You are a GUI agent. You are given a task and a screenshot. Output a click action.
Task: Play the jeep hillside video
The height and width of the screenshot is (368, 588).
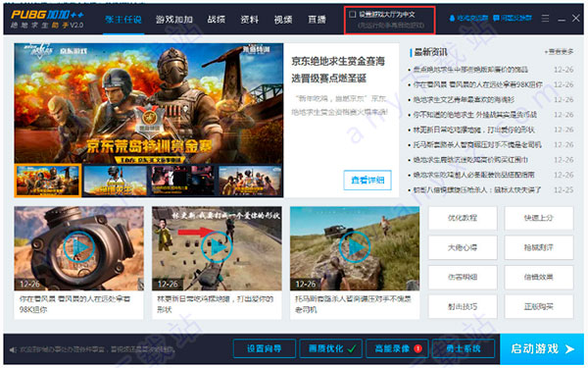pos(355,247)
